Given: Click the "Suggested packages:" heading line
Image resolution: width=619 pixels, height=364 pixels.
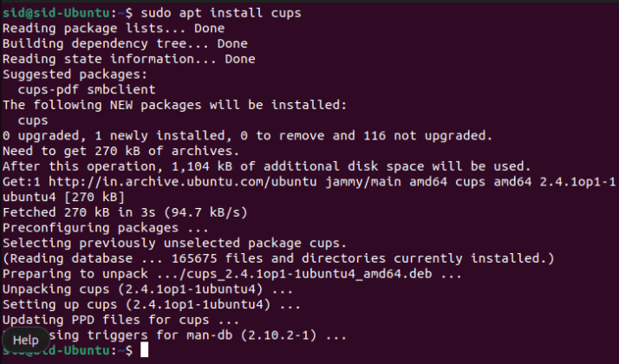Looking at the screenshot, I should (x=72, y=75).
